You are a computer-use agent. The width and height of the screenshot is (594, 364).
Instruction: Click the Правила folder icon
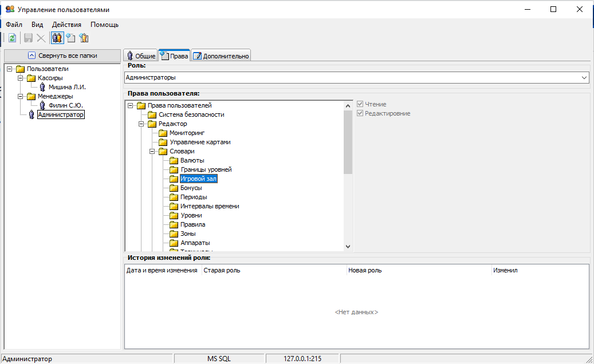[174, 224]
